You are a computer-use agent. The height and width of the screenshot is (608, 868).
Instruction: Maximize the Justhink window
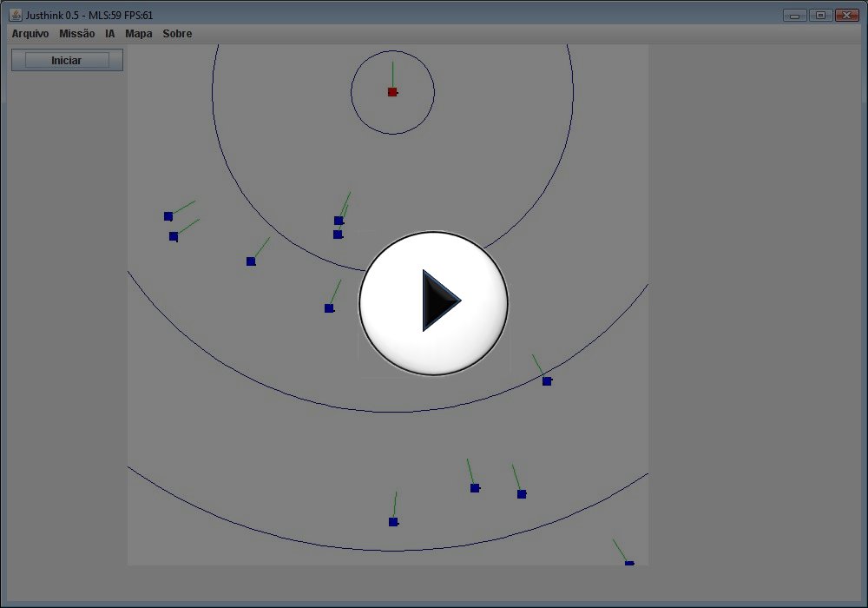819,16
